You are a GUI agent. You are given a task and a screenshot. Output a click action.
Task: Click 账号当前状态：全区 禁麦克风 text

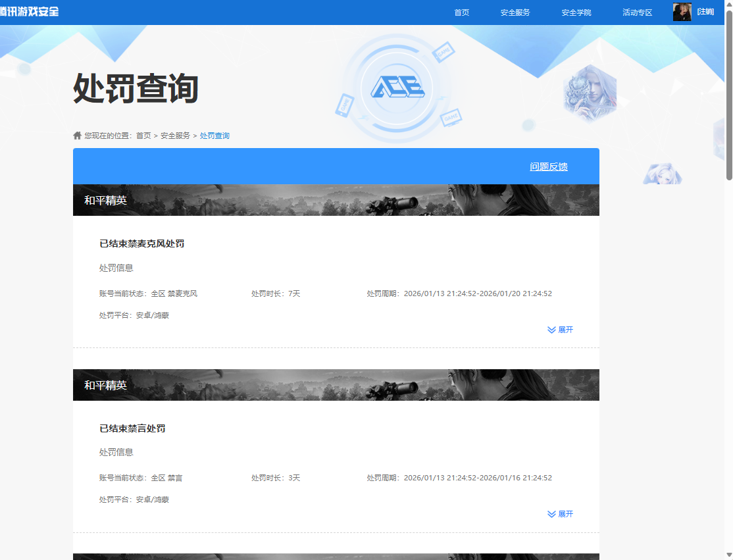coord(148,293)
